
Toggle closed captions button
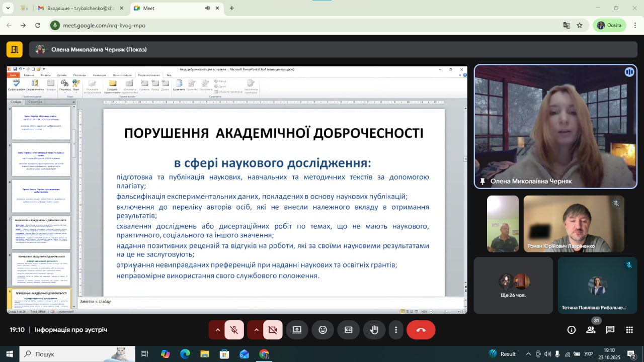[348, 330]
